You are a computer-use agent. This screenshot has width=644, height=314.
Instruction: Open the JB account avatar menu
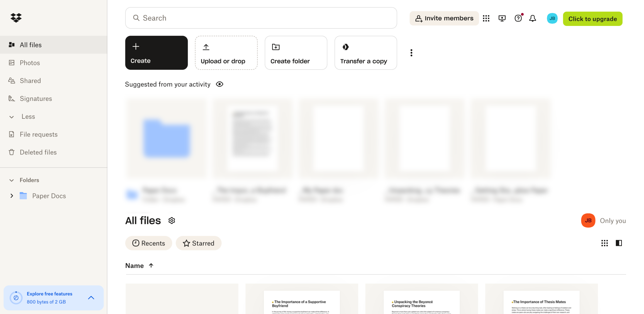(x=552, y=18)
